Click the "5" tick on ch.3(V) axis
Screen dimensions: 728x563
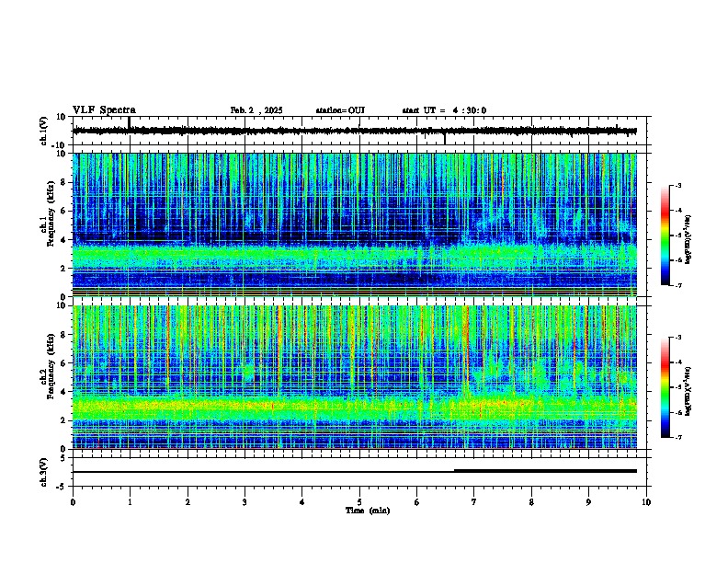point(64,458)
